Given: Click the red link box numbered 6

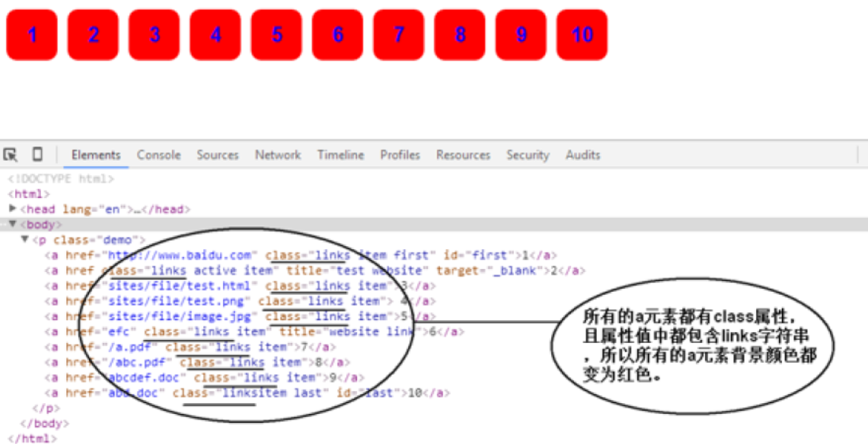Looking at the screenshot, I should [x=337, y=35].
